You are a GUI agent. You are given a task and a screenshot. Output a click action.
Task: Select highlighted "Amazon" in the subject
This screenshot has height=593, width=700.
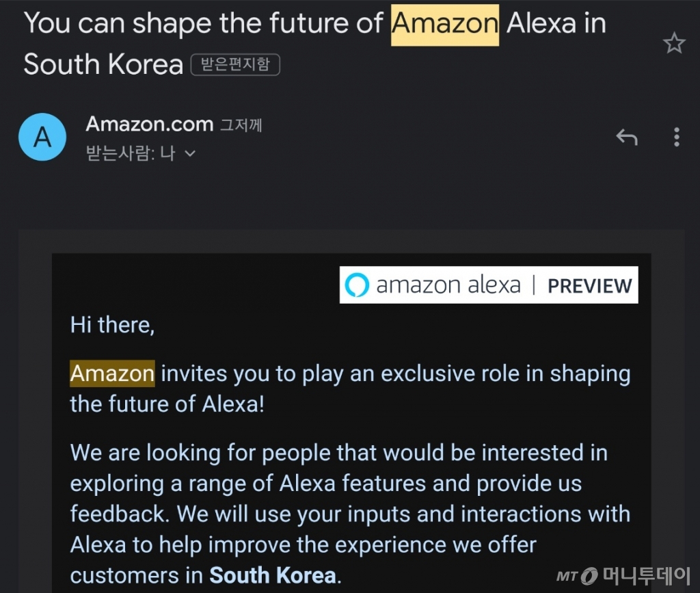coord(444,24)
